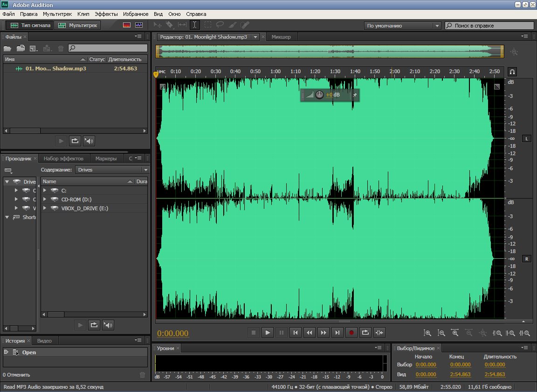Toggle right channel R enable button
Screen dimensions: 537x392
click(527, 259)
